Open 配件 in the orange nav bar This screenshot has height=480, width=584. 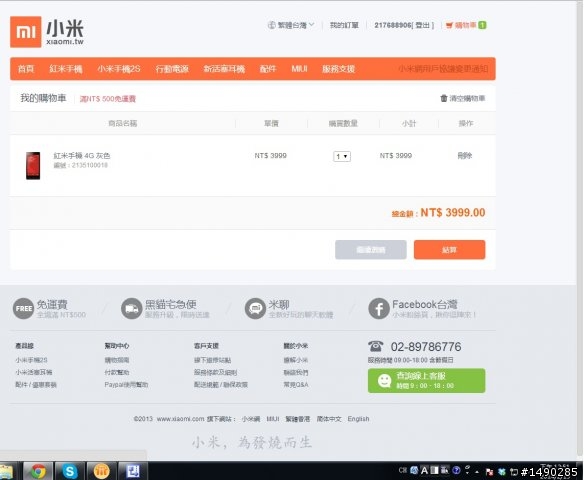(x=268, y=69)
